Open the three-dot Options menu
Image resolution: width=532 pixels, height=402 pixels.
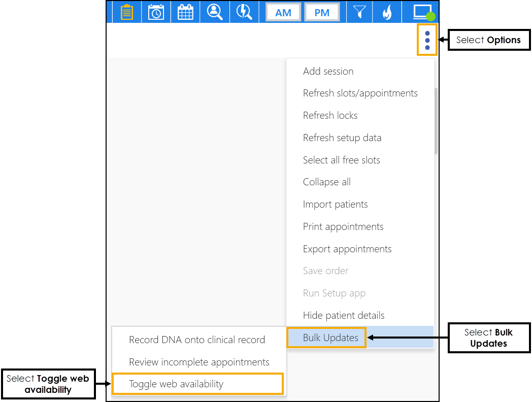pos(427,40)
